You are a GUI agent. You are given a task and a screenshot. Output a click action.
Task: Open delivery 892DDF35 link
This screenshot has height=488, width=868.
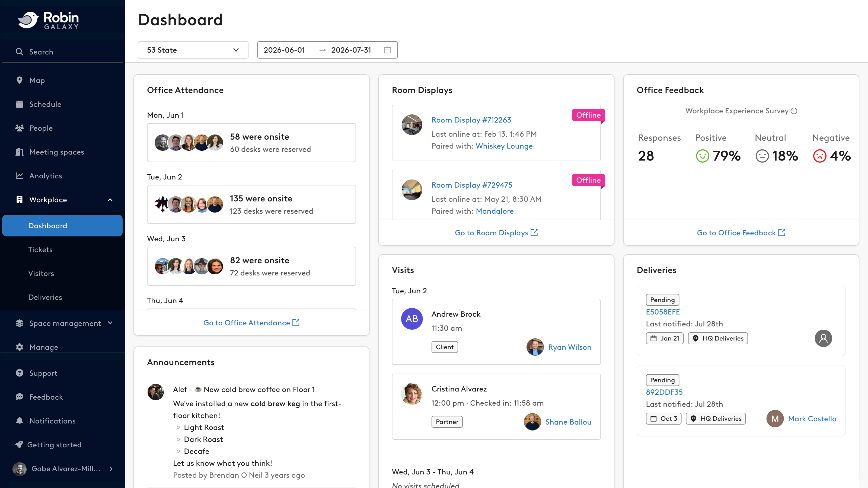(x=664, y=392)
